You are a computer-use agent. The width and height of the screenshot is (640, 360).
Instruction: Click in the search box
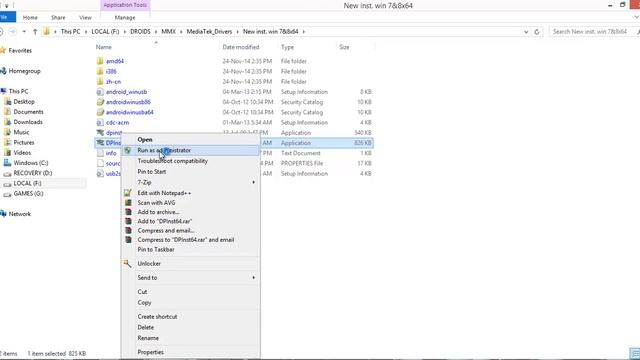click(x=594, y=31)
